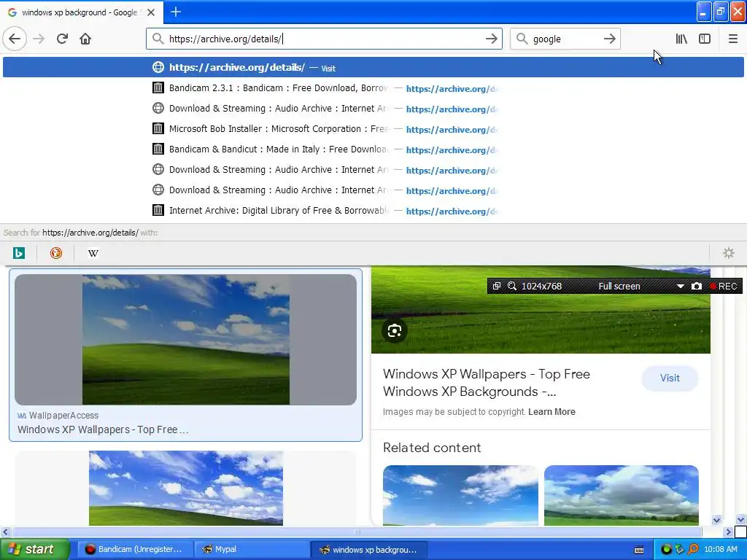Close the windows xp background tab
The image size is (747, 560).
151,12
